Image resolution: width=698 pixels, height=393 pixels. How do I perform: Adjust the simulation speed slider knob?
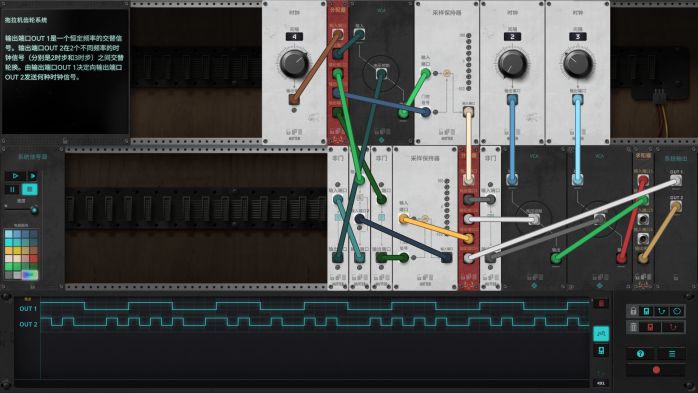[34, 210]
